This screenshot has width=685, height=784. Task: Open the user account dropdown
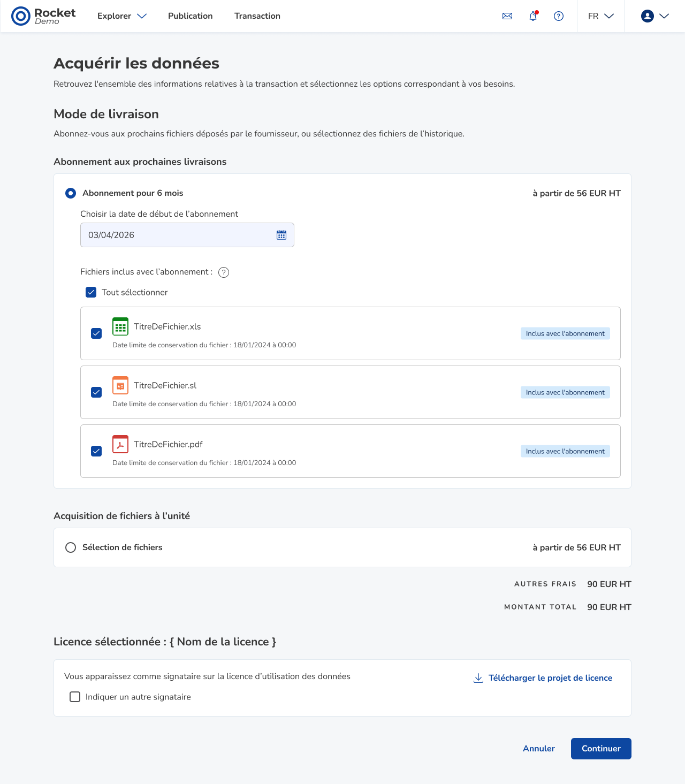click(x=655, y=16)
